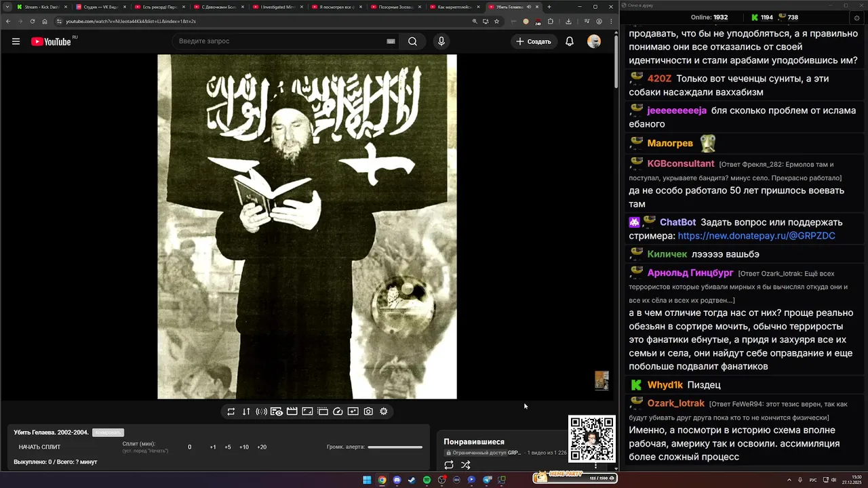This screenshot has width=868, height=488.
Task: Click username 'Ozark_lotrak' in chat
Action: click(675, 403)
